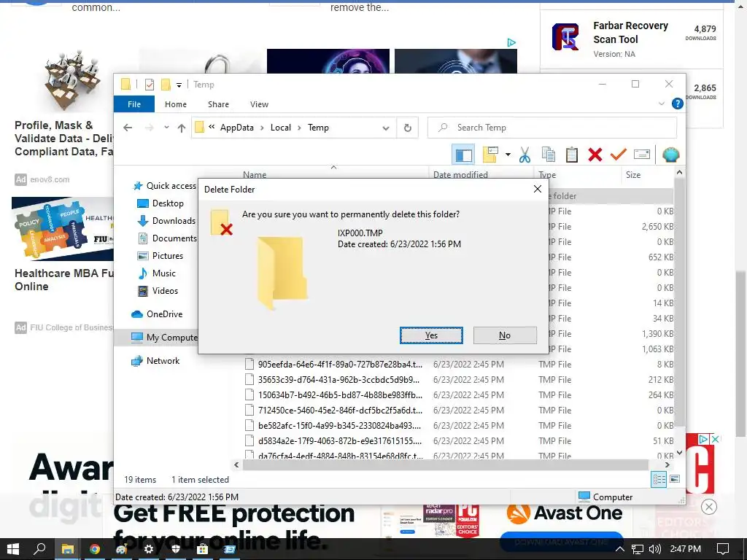Open recent locations dropdown arrow
The width and height of the screenshot is (747, 560).
point(166,128)
